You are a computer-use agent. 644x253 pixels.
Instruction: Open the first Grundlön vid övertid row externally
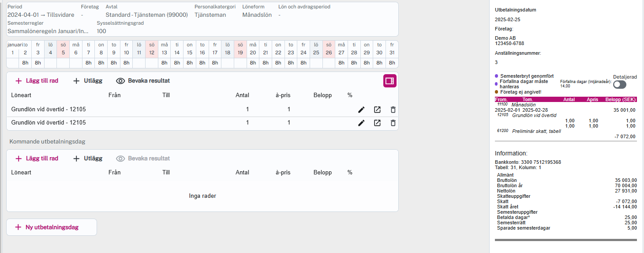tap(377, 110)
